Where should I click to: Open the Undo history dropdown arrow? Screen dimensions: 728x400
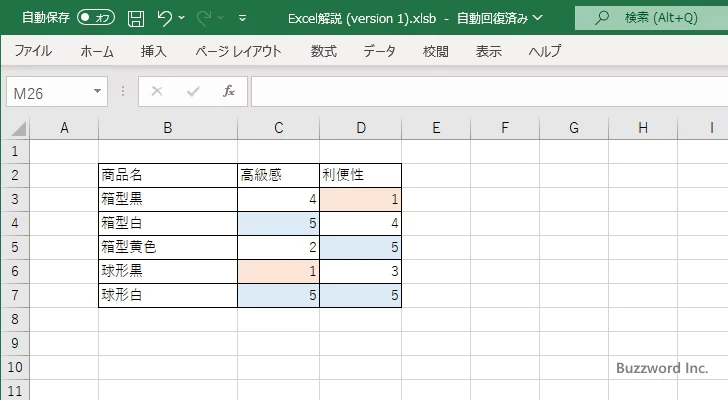pos(182,18)
